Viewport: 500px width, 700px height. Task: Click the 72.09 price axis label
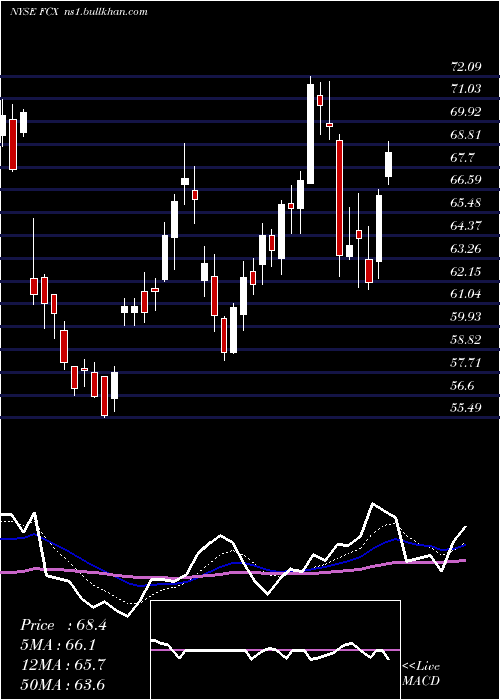[x=466, y=67]
